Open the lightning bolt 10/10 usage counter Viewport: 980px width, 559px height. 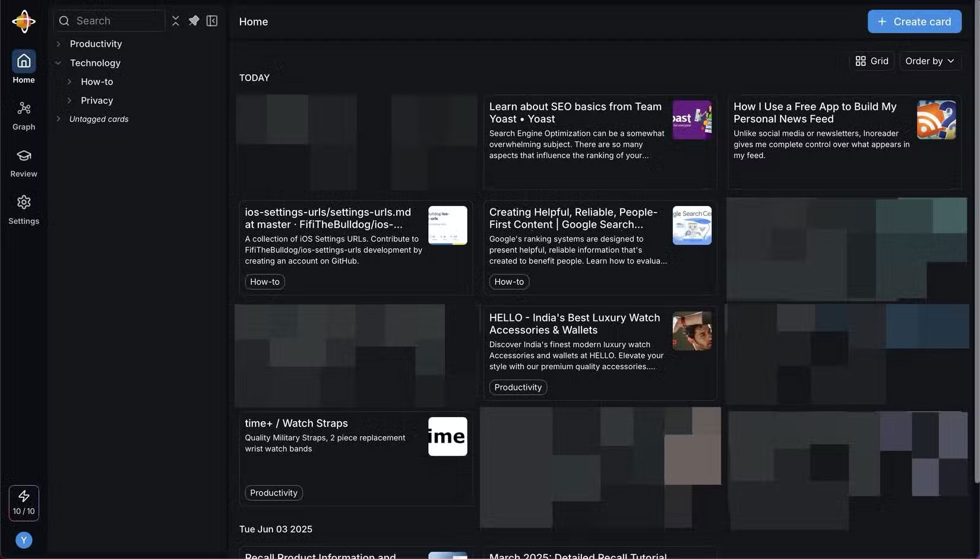[24, 503]
